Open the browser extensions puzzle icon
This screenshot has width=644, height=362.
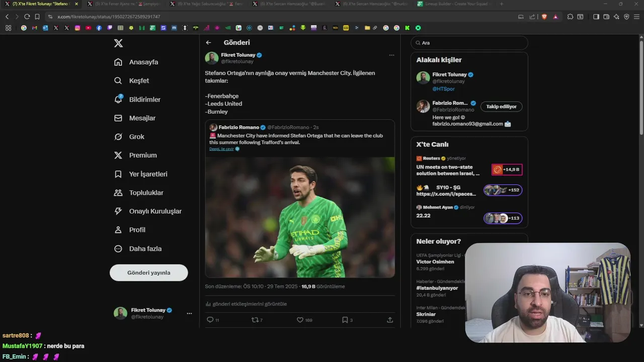(570, 17)
